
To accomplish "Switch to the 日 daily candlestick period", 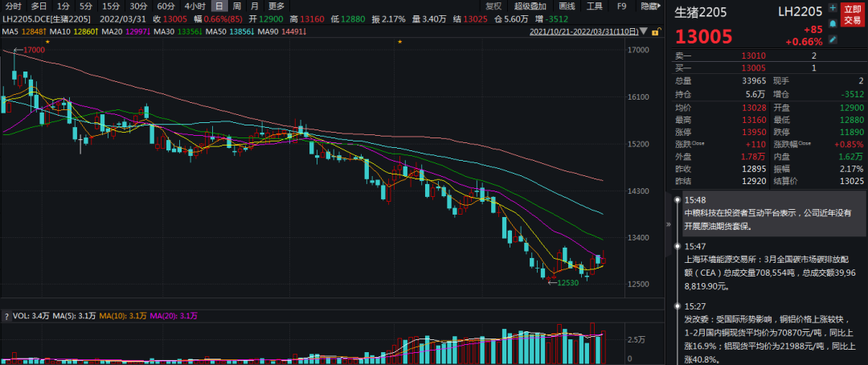I will point(218,6).
